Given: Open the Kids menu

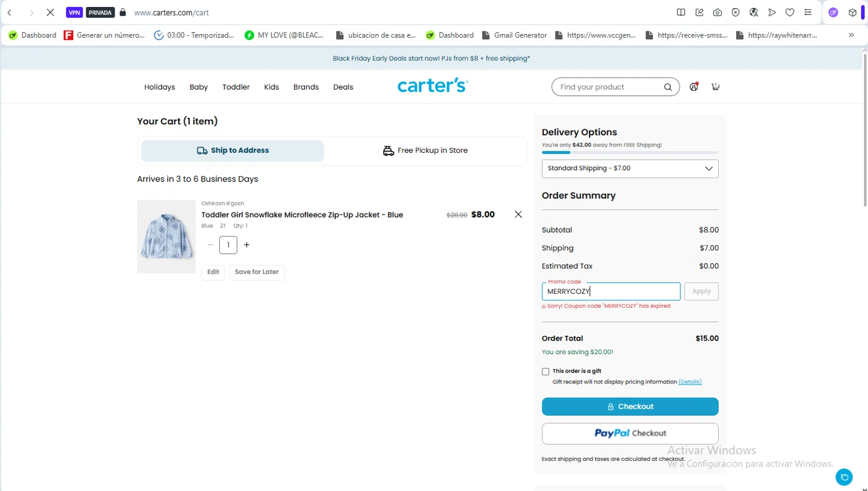Looking at the screenshot, I should click(x=271, y=87).
